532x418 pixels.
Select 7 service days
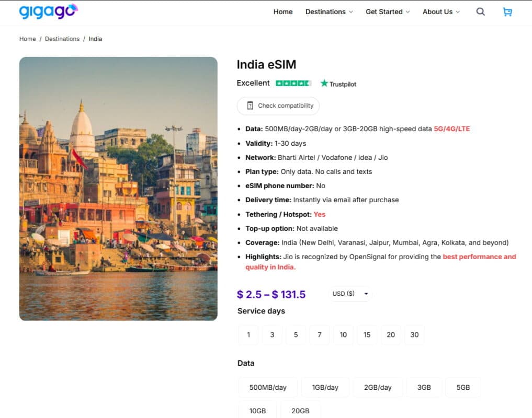pos(320,335)
